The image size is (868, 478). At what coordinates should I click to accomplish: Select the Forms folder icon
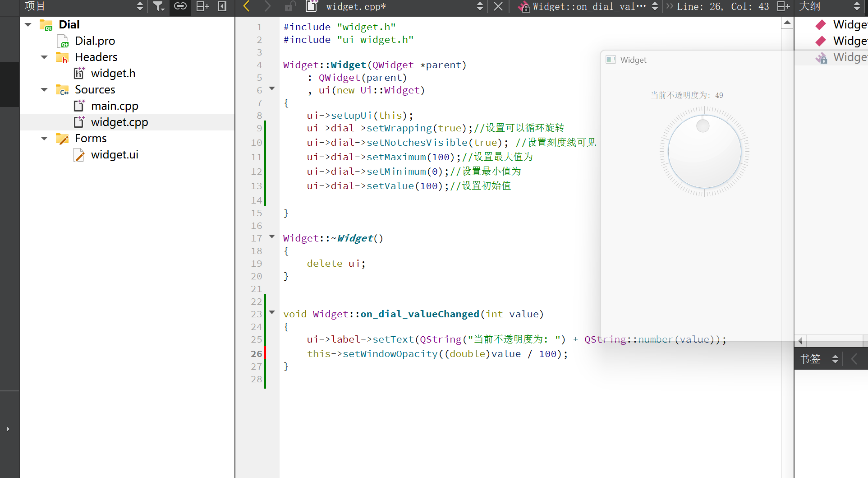pos(62,138)
